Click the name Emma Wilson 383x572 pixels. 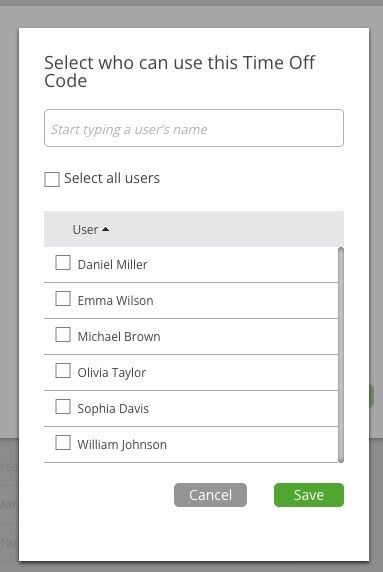point(115,301)
